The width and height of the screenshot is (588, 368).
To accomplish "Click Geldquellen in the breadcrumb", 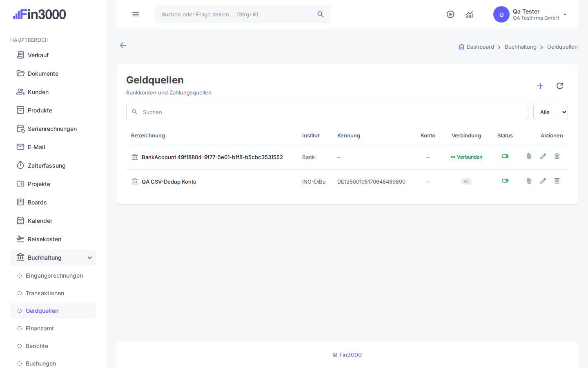I will 562,47.
